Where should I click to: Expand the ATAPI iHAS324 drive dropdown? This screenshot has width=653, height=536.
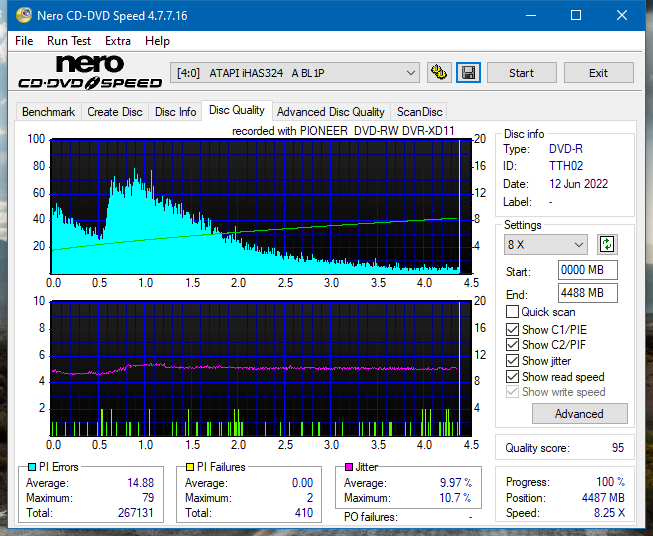click(x=294, y=73)
